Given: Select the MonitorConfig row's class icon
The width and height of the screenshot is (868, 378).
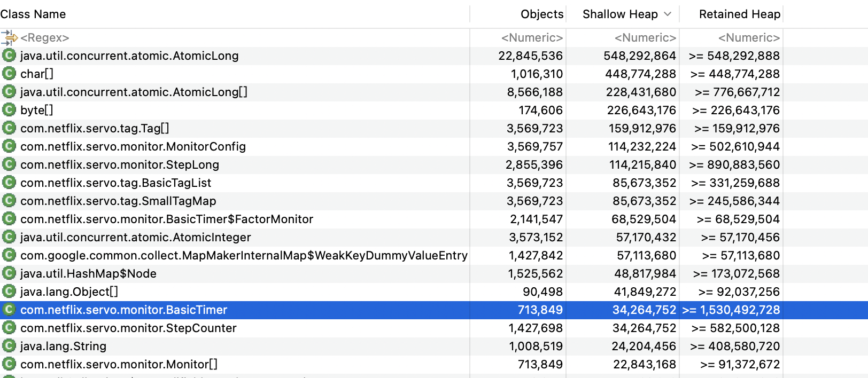Looking at the screenshot, I should pos(9,146).
